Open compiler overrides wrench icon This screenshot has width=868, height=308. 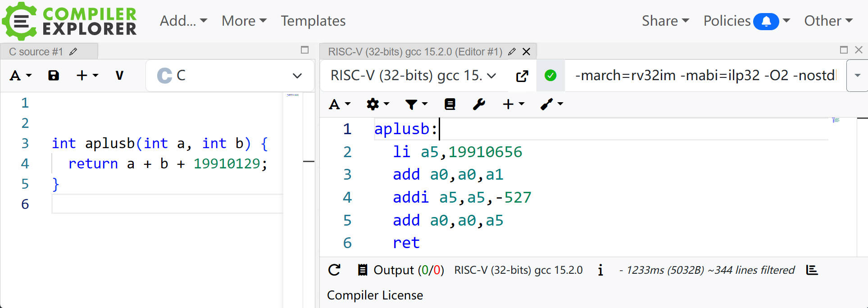[x=479, y=104]
